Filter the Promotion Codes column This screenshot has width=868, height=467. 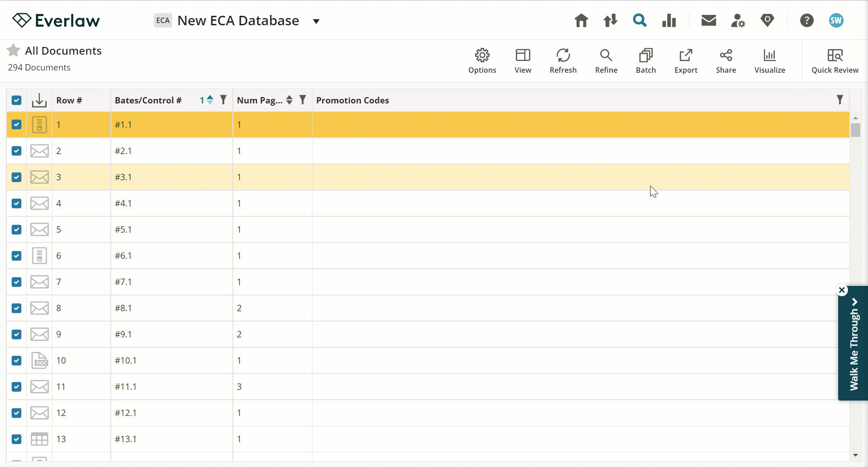(x=840, y=100)
